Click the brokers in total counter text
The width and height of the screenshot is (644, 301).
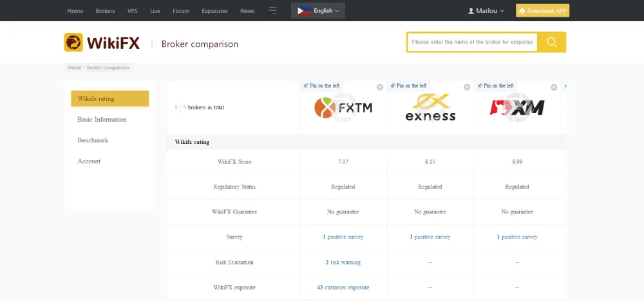click(x=200, y=107)
